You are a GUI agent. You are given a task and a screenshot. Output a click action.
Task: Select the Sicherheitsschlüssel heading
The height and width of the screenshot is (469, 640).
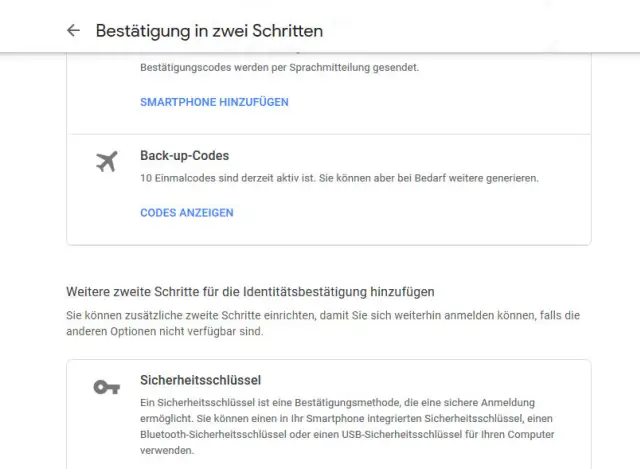coord(201,381)
